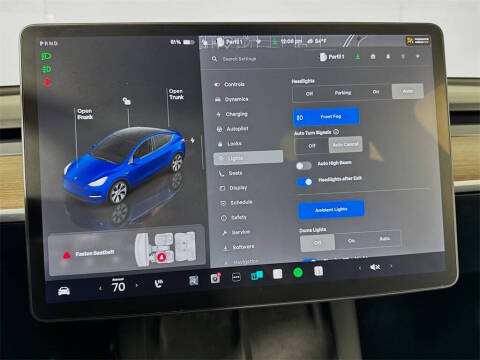Tap the Bluetooth icon in settings header

click(403, 57)
